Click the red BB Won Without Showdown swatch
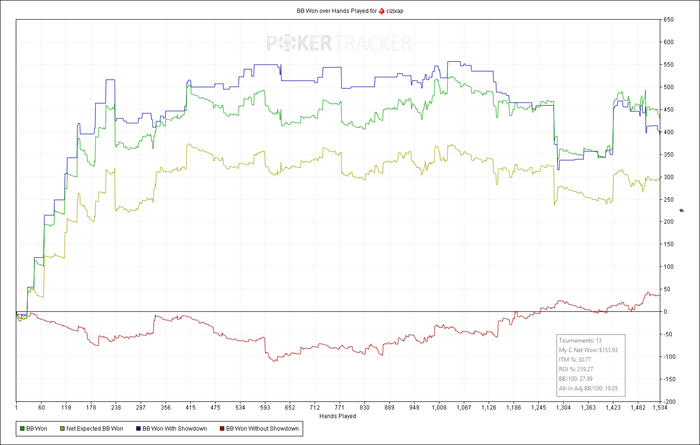This screenshot has height=445, width=700. (222, 428)
